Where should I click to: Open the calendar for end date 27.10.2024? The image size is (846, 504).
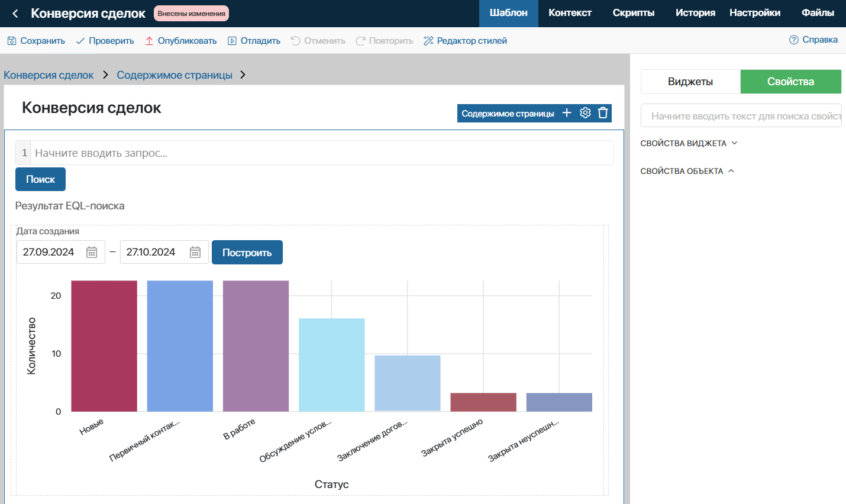pyautogui.click(x=195, y=253)
